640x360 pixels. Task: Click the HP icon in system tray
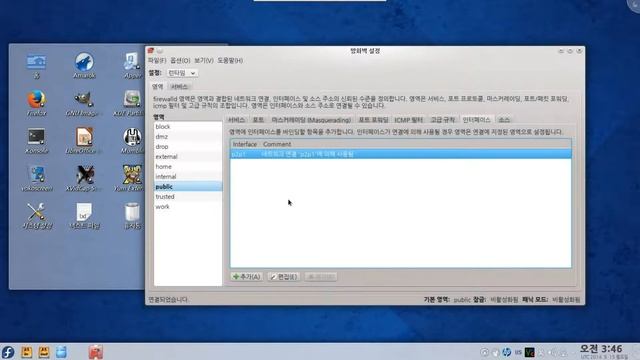(507, 352)
